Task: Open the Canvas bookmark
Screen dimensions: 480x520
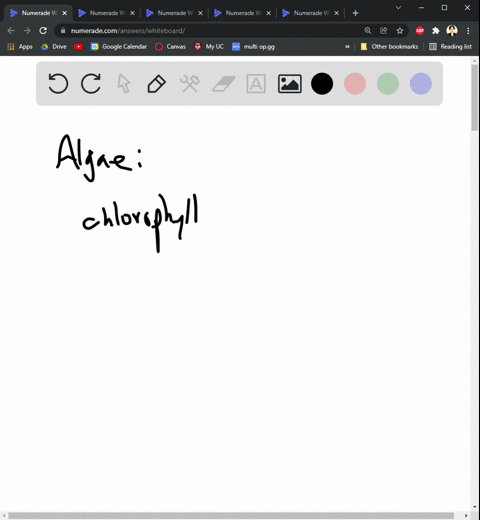Action: pyautogui.click(x=170, y=47)
